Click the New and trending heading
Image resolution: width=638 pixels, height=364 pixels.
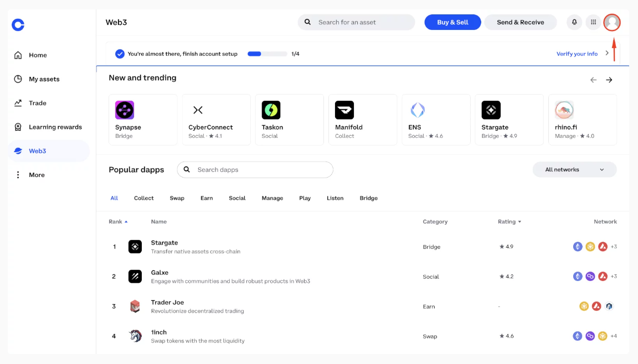pyautogui.click(x=142, y=77)
